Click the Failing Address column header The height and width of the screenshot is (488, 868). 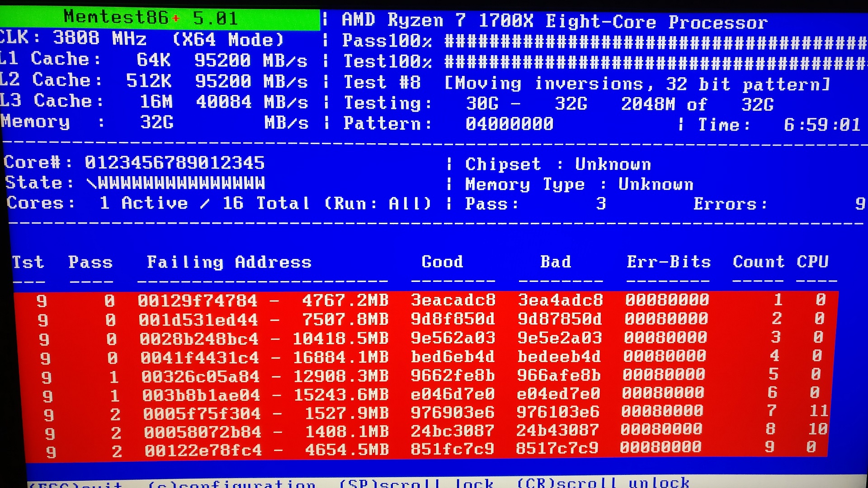(229, 263)
